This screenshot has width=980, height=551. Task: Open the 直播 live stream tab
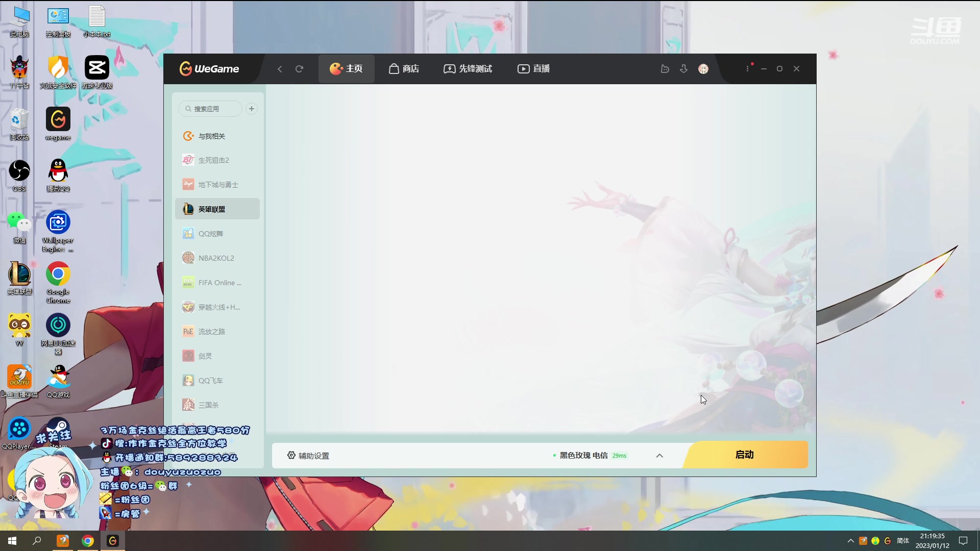pyautogui.click(x=533, y=69)
